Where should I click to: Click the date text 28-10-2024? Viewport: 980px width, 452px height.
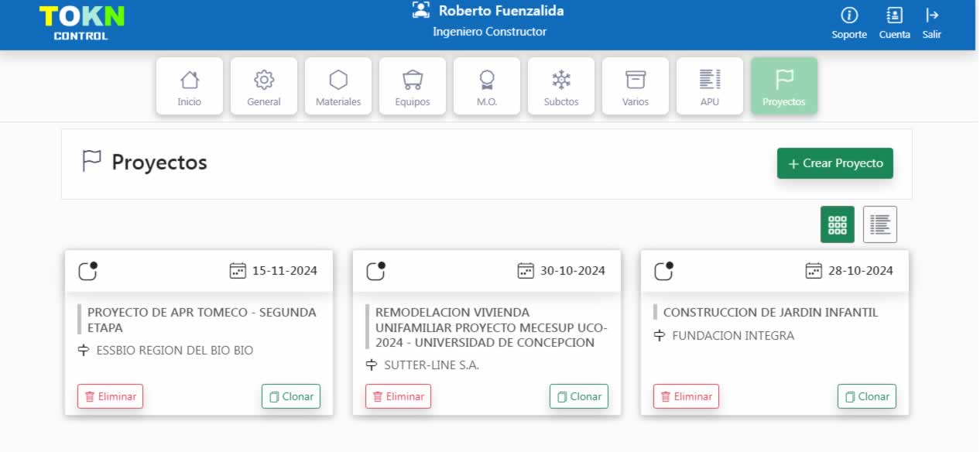click(x=861, y=271)
